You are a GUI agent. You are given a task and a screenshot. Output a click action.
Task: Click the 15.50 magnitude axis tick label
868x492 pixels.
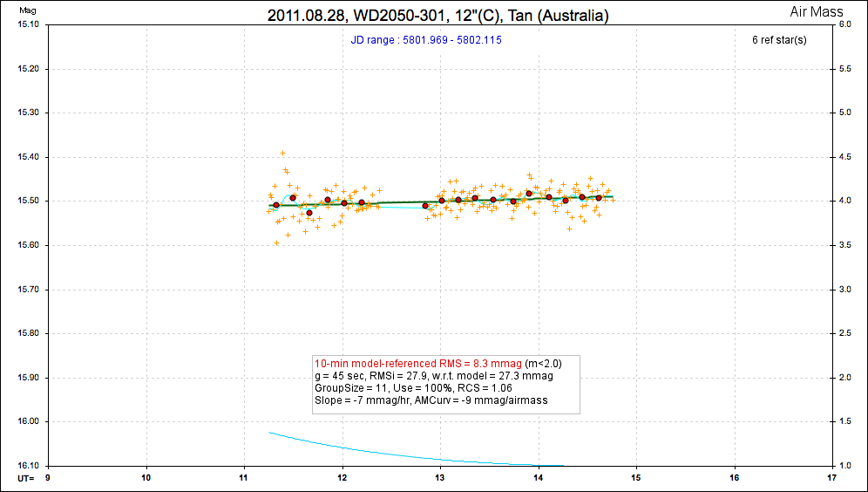pyautogui.click(x=28, y=202)
